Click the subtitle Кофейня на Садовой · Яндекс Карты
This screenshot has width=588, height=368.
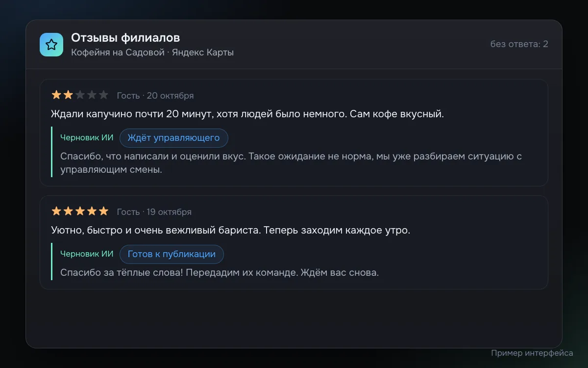[152, 53]
